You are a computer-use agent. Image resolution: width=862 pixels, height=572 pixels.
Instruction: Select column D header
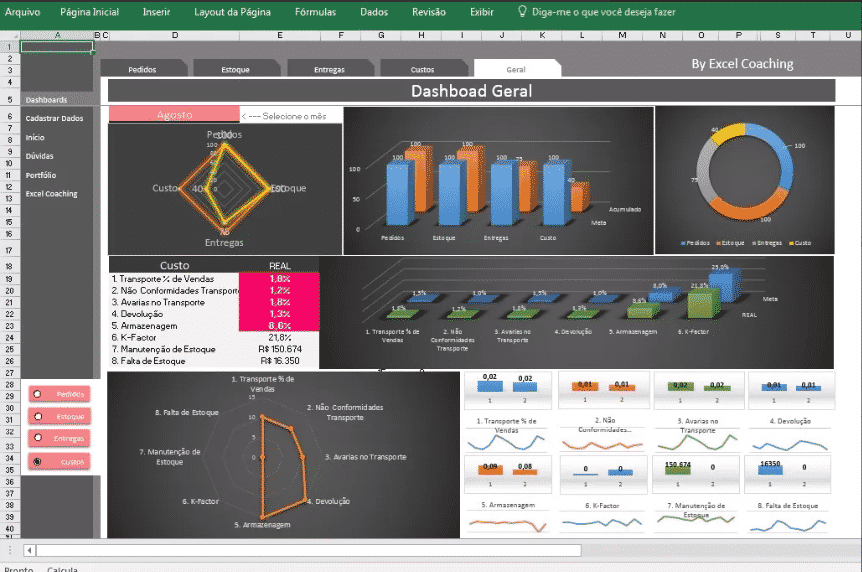[x=174, y=35]
